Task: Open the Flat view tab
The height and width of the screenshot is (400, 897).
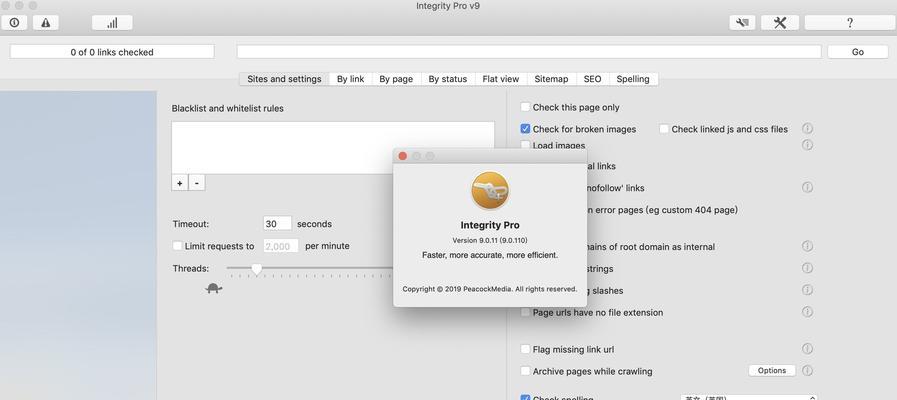Action: [501, 79]
